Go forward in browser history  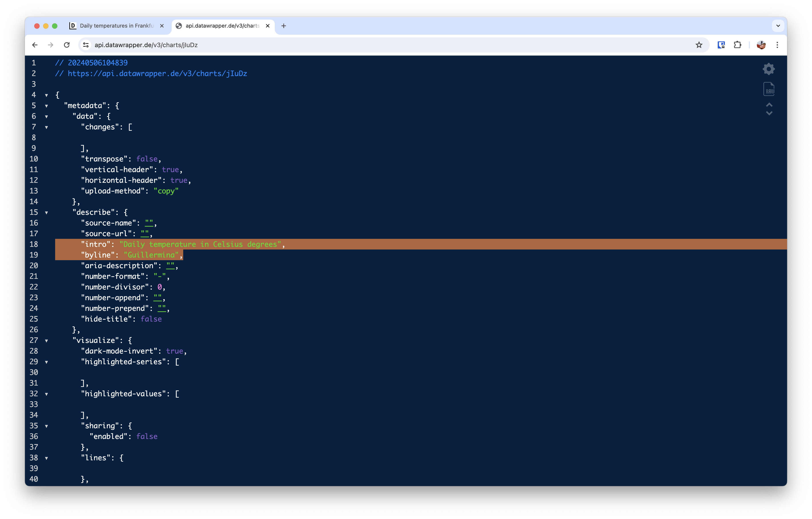50,45
